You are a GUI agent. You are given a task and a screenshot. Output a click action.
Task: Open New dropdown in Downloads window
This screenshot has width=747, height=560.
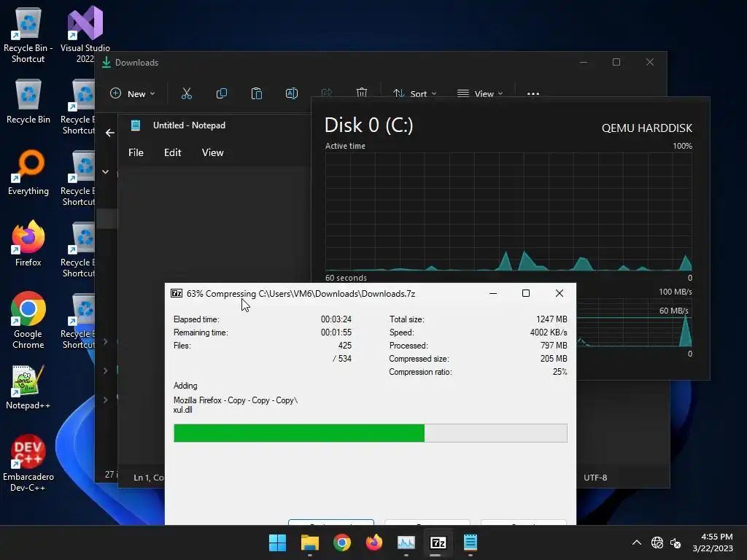click(133, 94)
